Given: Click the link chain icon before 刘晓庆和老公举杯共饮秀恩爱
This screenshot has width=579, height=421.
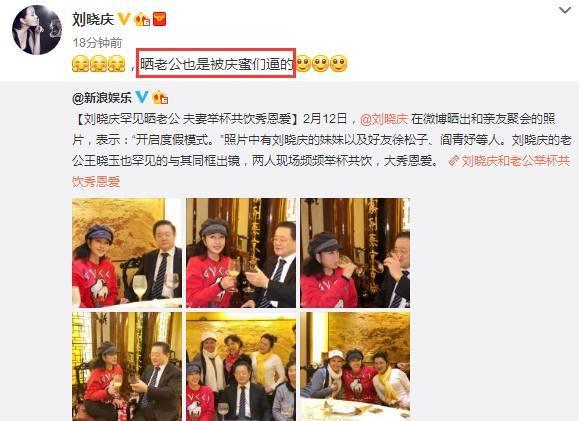Looking at the screenshot, I should pos(453,161).
